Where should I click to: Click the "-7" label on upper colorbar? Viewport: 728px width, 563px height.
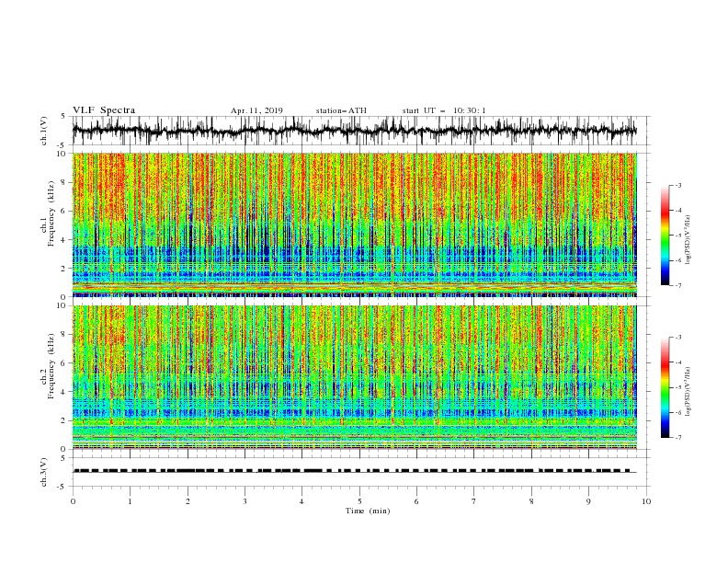(678, 286)
